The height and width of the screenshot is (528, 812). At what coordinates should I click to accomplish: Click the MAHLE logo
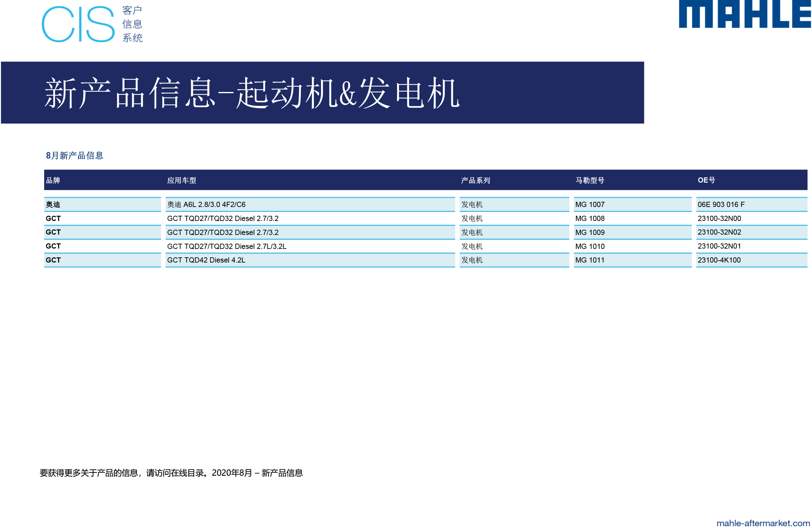pyautogui.click(x=745, y=14)
